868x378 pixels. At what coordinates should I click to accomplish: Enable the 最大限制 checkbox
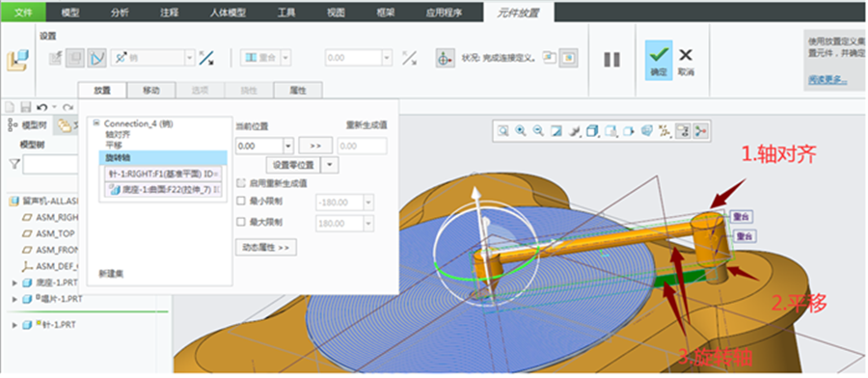(x=240, y=222)
